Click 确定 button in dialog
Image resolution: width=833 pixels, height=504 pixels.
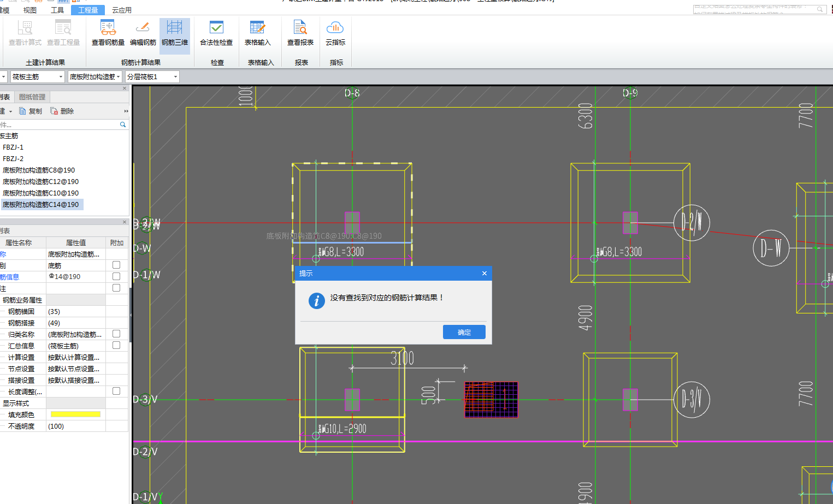coord(464,332)
